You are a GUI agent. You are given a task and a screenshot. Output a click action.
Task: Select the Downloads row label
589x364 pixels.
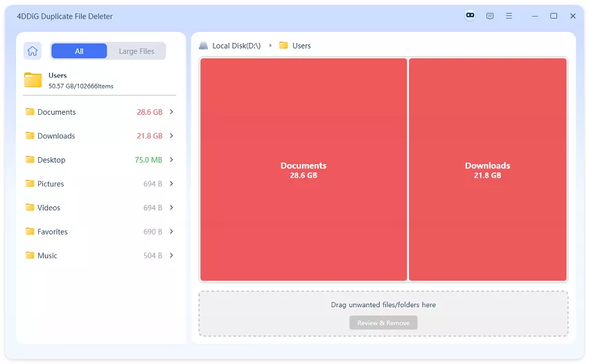click(x=56, y=136)
